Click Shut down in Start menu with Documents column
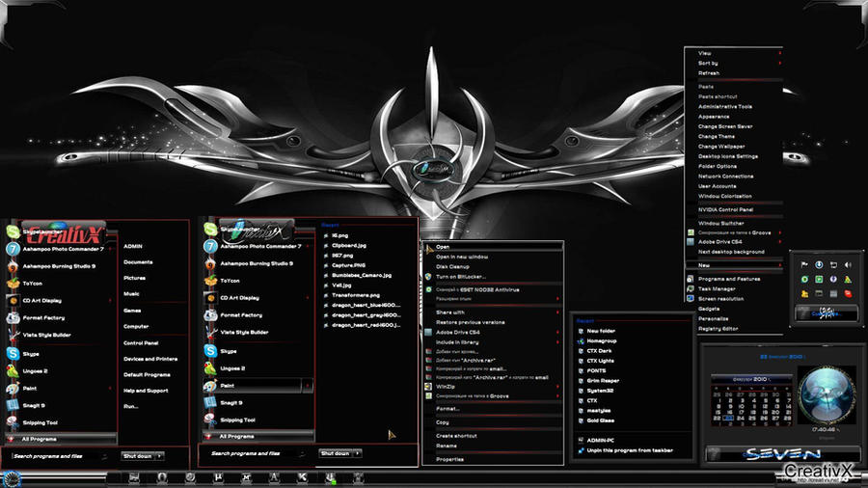Viewport: 868px width, 488px height. tap(137, 456)
